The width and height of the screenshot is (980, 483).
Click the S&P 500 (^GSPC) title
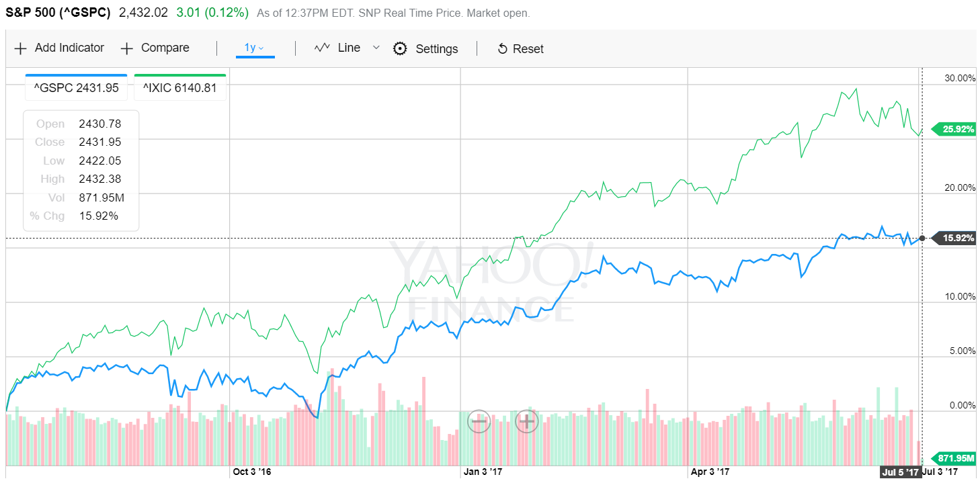point(58,12)
